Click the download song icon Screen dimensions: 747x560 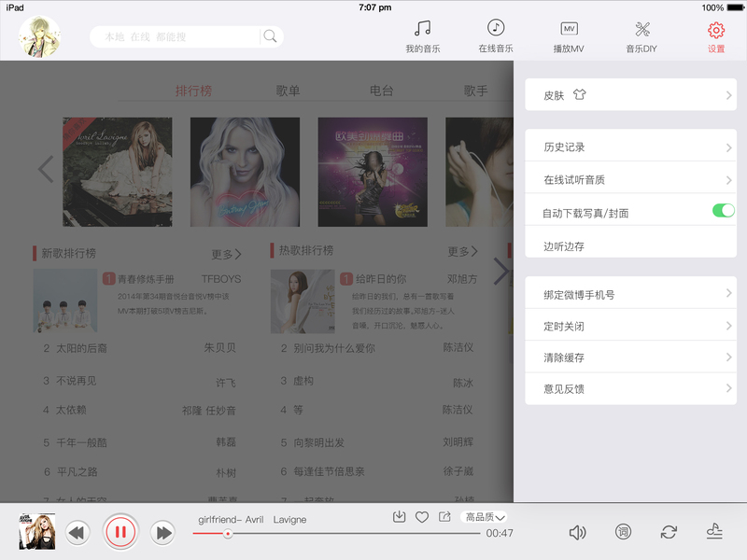(x=400, y=517)
